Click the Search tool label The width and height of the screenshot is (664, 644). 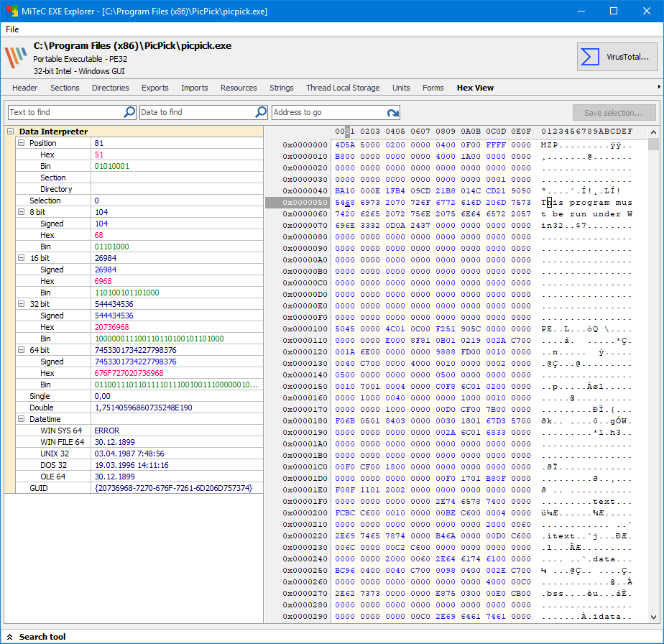point(42,637)
